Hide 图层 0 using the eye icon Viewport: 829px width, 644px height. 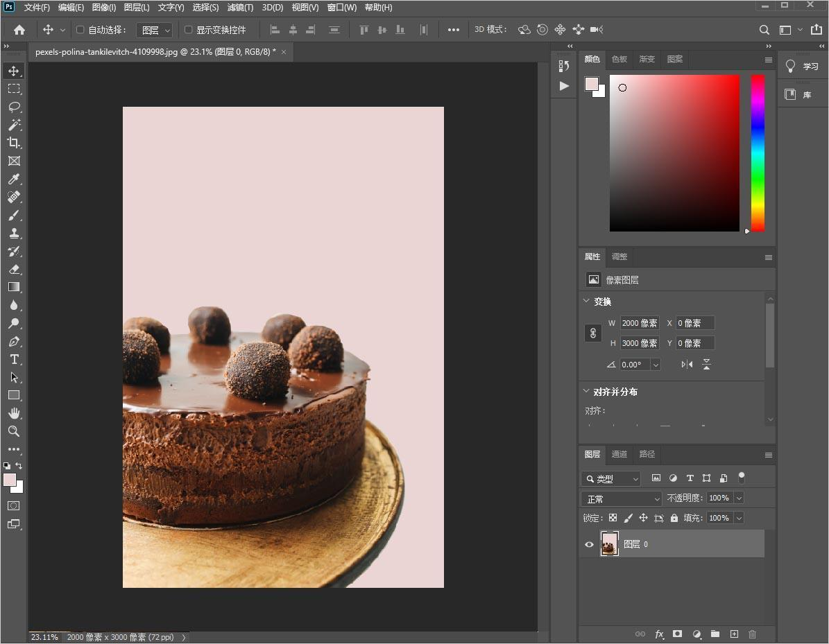coord(589,544)
